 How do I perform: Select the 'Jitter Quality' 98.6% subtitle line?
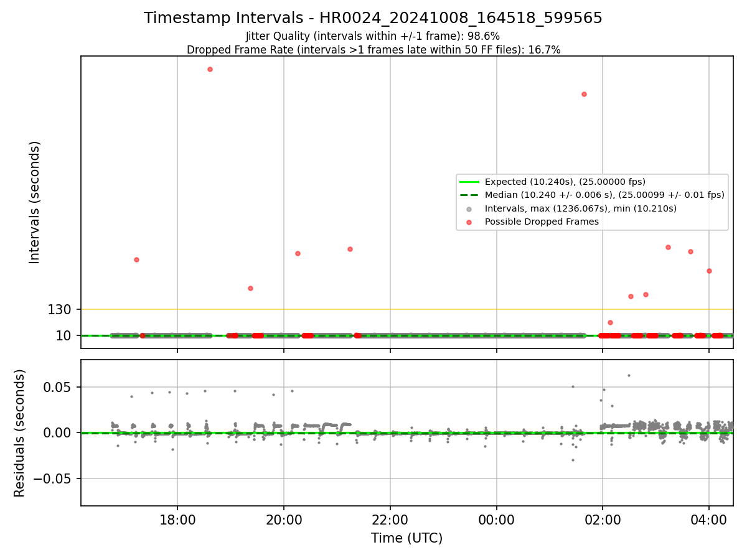373,36
